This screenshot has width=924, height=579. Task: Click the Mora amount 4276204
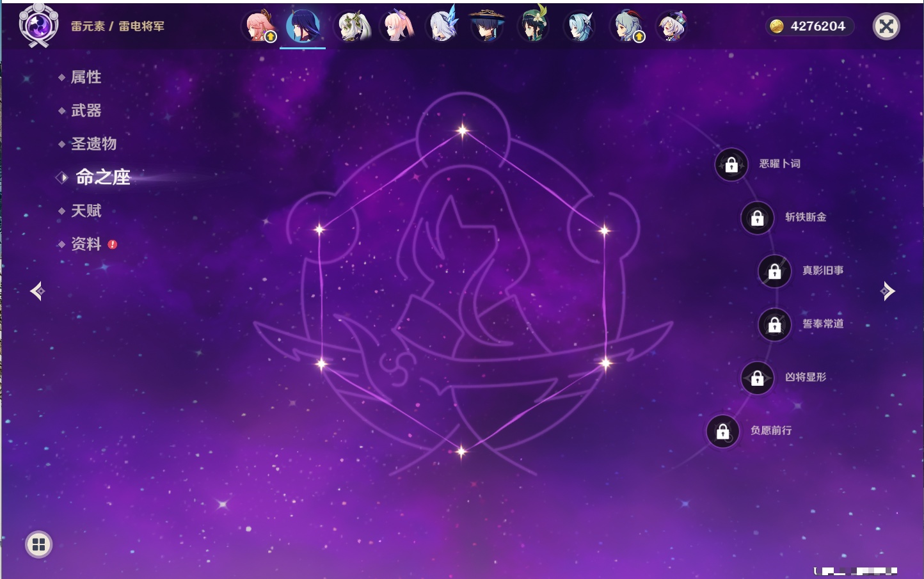818,26
